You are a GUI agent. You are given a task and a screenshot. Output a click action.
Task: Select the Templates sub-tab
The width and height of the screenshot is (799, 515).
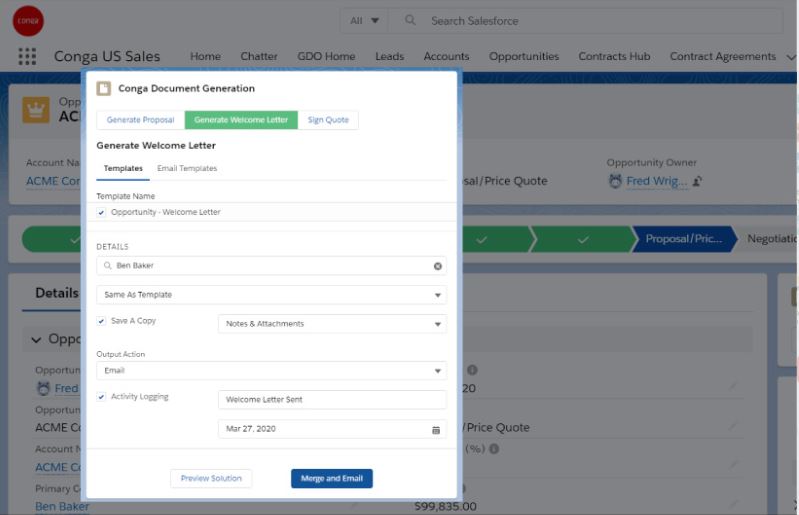[123, 169]
